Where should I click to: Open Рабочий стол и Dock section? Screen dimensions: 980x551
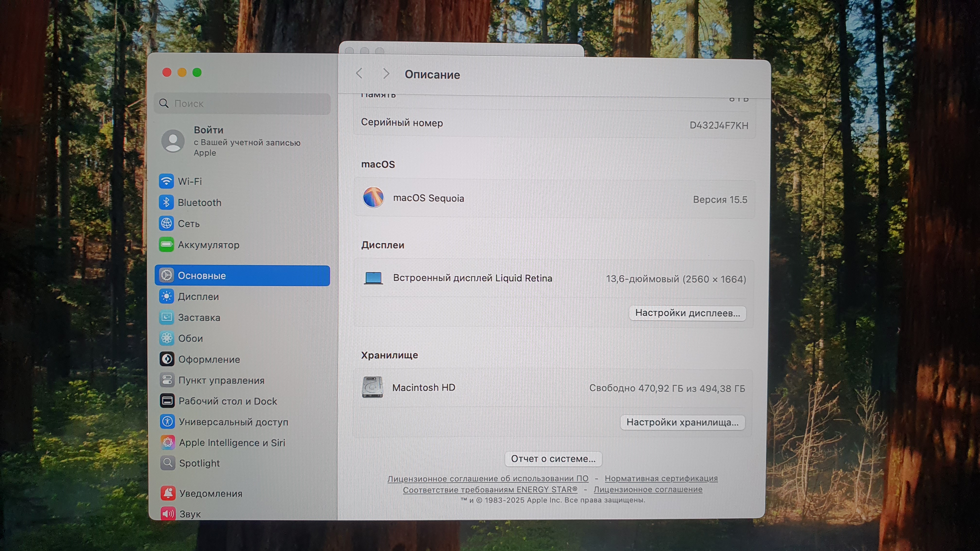(x=227, y=401)
